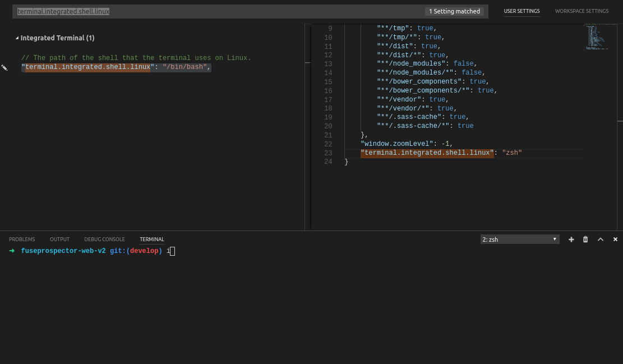Switch to WORKSPACE SETTINGS
Viewport: 623px width, 364px height.
pyautogui.click(x=582, y=11)
